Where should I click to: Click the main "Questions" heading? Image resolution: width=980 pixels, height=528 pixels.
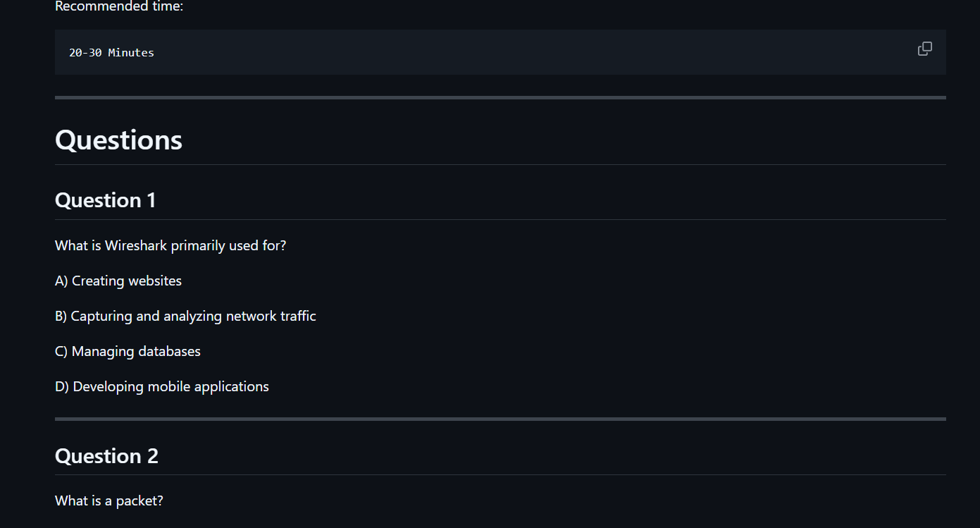[x=118, y=140]
